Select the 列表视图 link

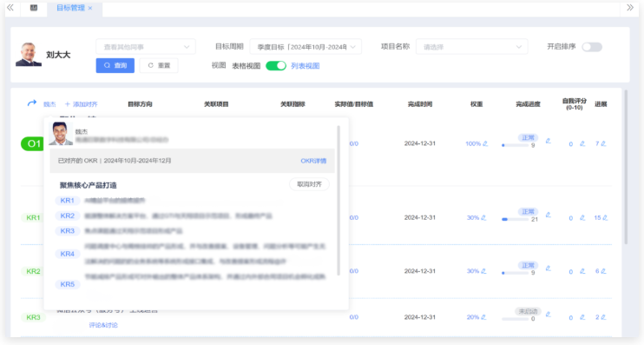point(306,66)
